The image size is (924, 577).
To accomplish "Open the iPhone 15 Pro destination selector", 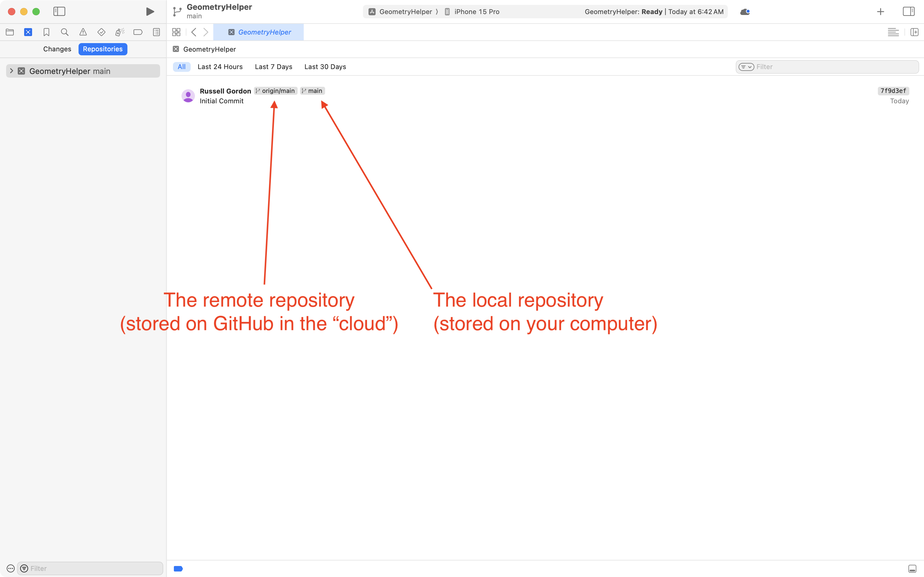I will click(476, 11).
